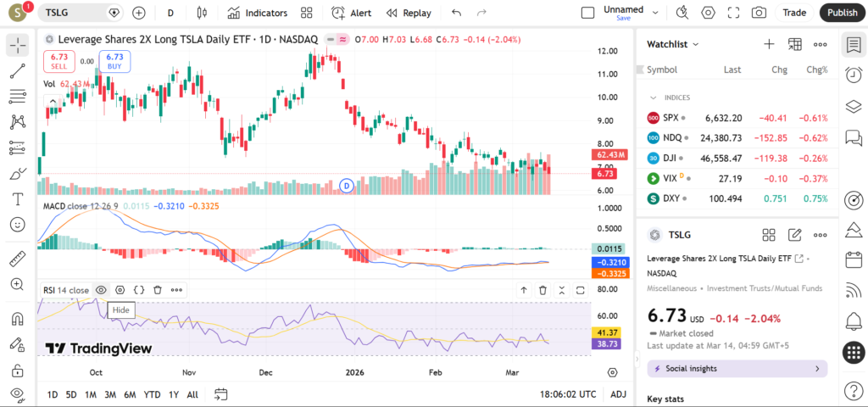Viewport: 868px width, 407px height.
Task: Open the Layout grid selector
Action: [306, 13]
